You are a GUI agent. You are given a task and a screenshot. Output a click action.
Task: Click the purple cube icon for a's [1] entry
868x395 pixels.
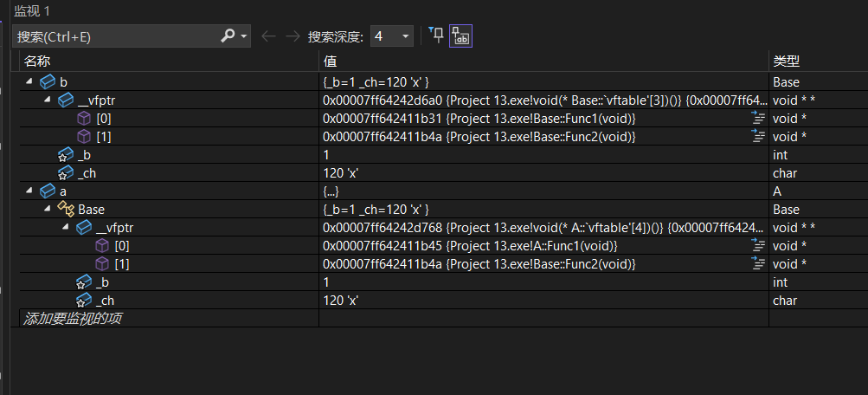(102, 264)
